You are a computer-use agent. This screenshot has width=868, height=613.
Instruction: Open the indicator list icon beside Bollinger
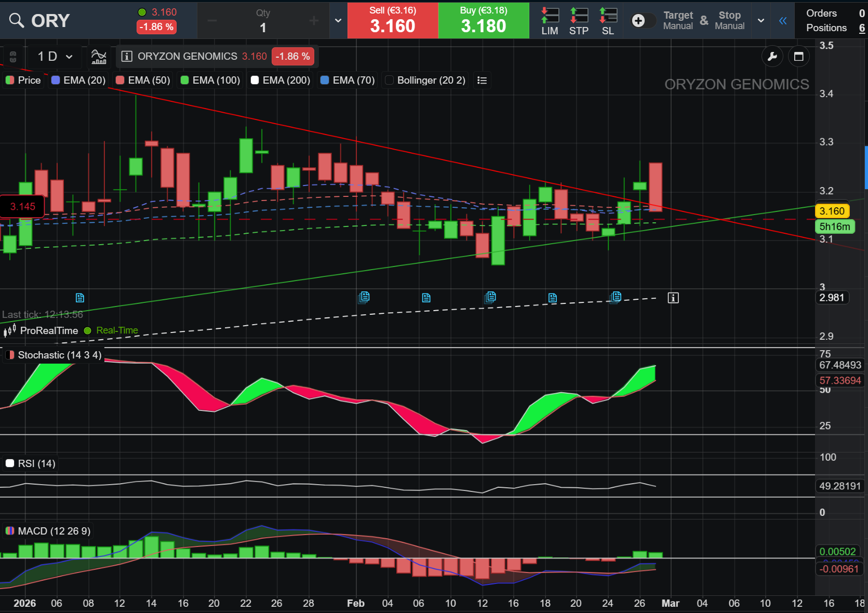pos(482,80)
